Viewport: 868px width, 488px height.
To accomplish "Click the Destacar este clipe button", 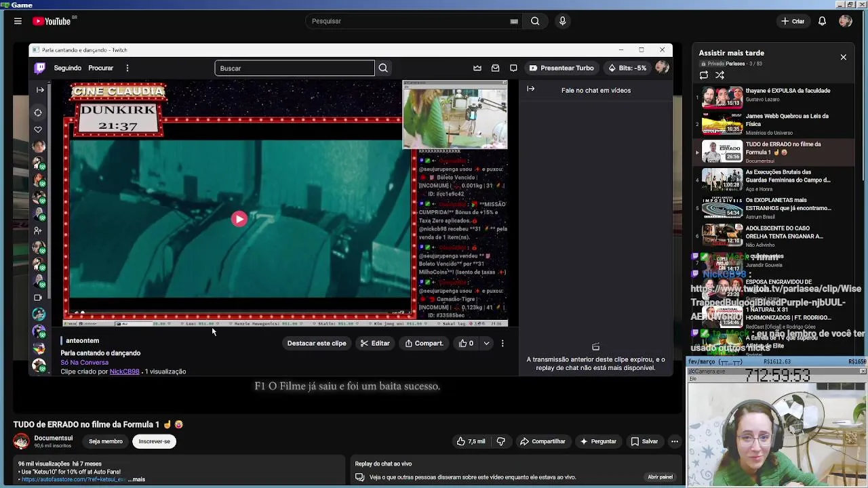I will (317, 344).
